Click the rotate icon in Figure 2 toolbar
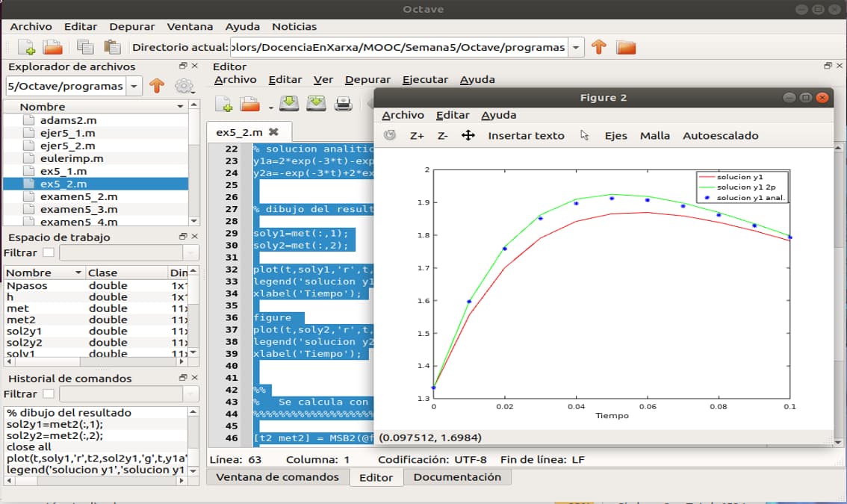This screenshot has width=847, height=504. click(389, 135)
